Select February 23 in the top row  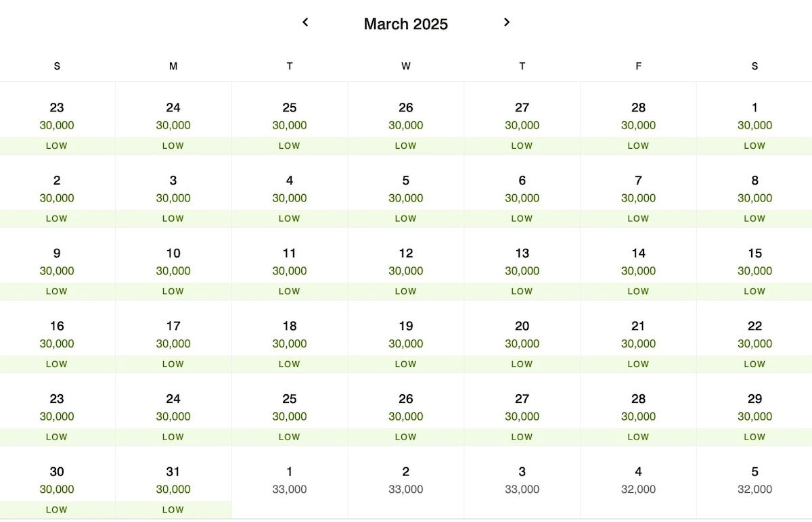(57, 118)
